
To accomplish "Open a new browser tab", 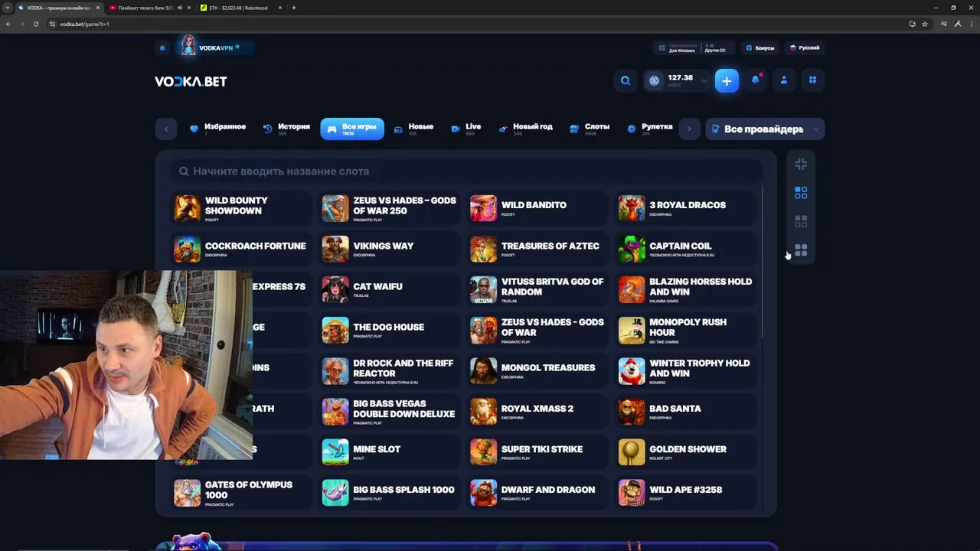I will pyautogui.click(x=294, y=8).
